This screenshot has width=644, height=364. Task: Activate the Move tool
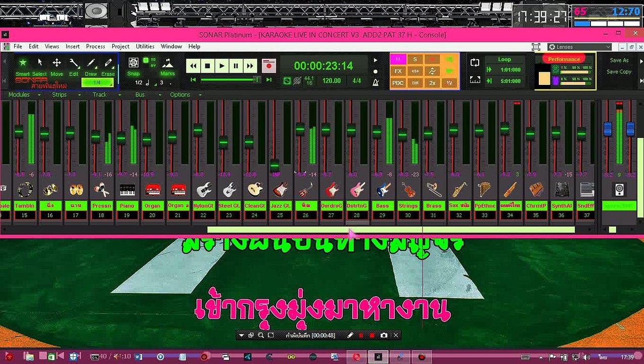[x=57, y=66]
